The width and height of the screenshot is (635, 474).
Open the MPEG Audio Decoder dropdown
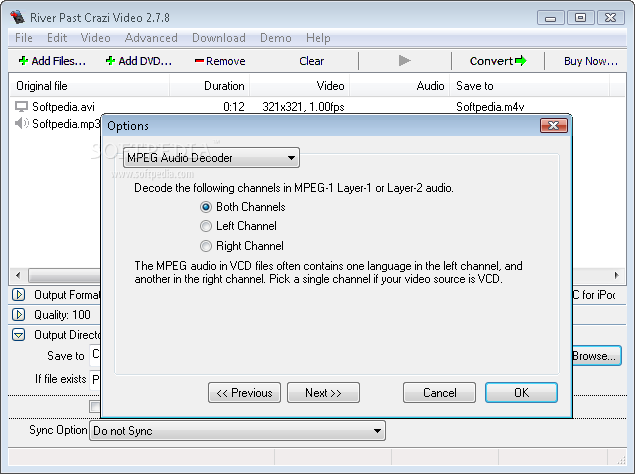(211, 158)
